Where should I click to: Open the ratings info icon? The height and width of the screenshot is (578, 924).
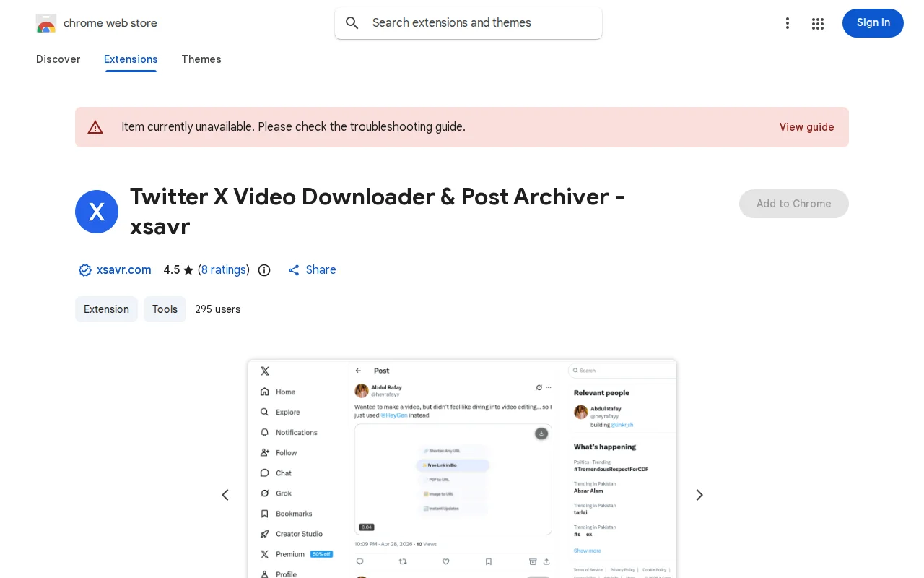(x=264, y=270)
